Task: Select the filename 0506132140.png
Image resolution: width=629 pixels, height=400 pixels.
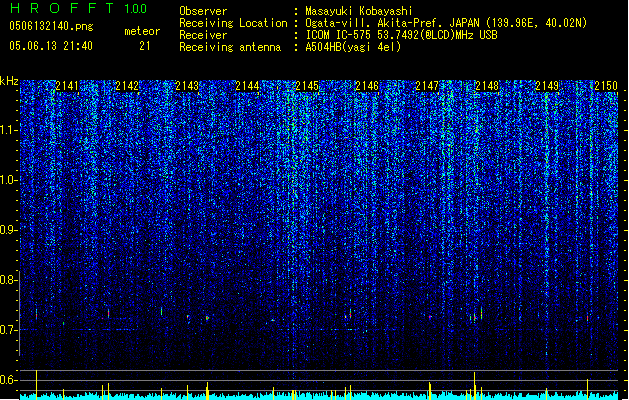Action: (51, 26)
